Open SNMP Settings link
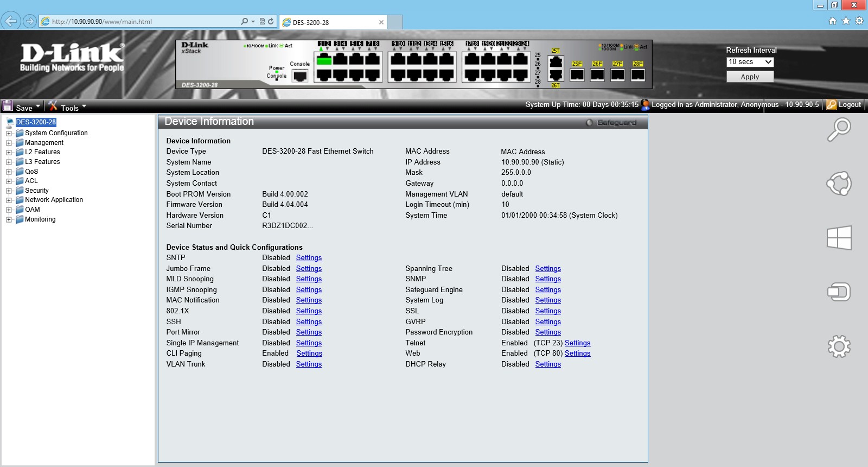 click(x=548, y=279)
